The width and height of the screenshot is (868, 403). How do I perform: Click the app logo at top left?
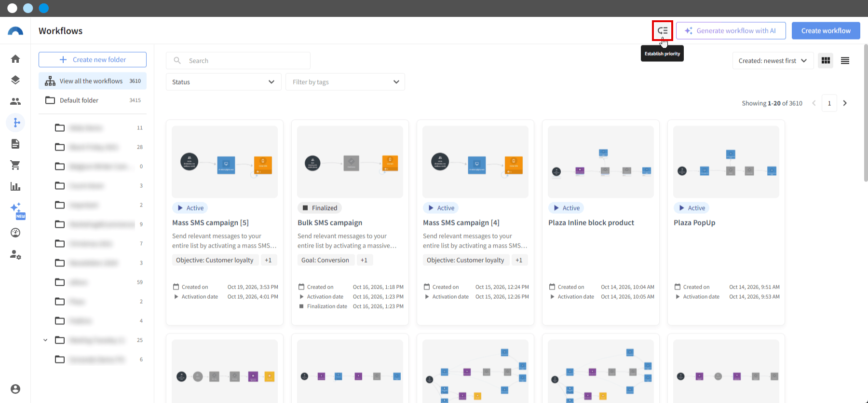click(15, 31)
